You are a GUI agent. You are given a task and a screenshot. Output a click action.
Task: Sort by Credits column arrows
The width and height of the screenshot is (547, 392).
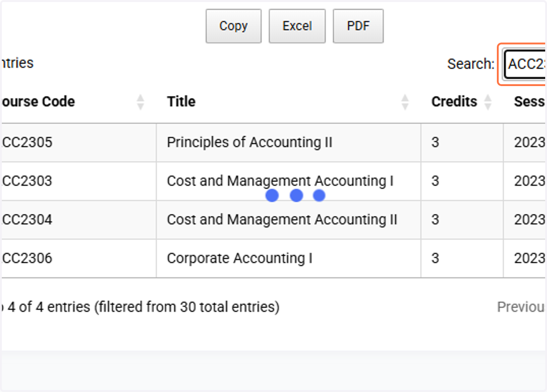(x=488, y=102)
